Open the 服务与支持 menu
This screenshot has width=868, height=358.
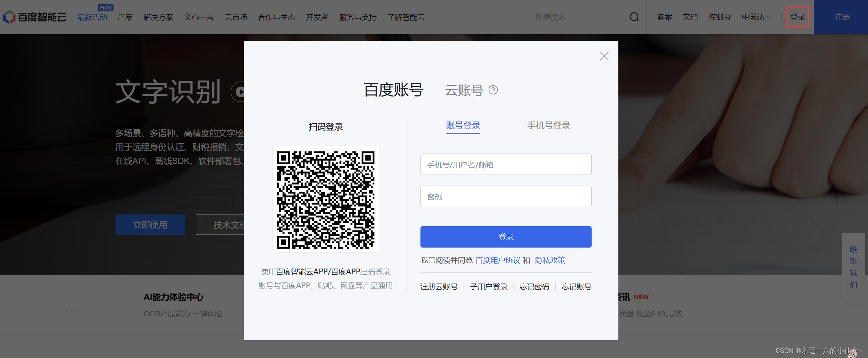358,17
